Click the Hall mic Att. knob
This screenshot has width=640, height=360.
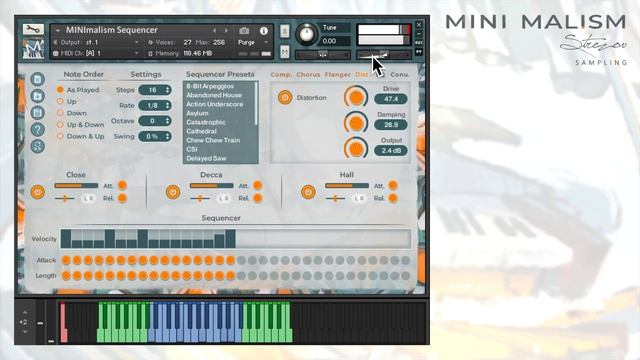tap(393, 185)
